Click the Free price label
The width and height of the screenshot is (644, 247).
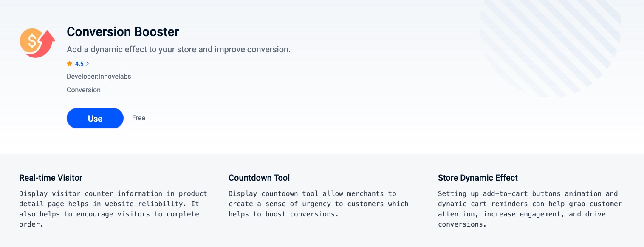(x=138, y=118)
